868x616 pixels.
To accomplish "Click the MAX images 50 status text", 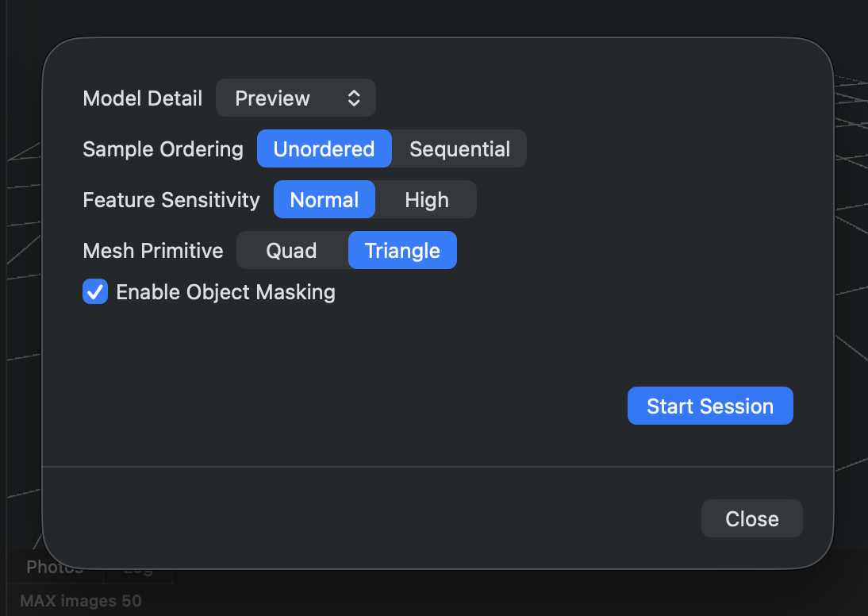I will (81, 601).
